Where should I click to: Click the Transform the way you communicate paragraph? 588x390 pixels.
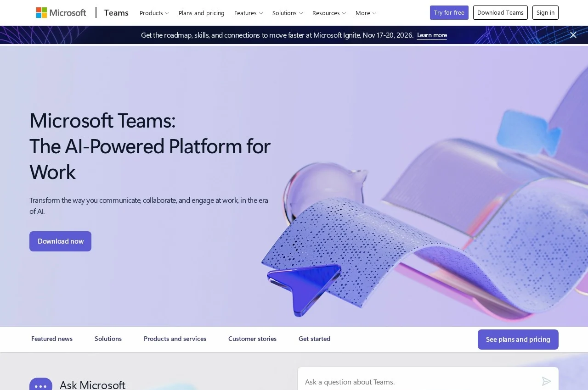(149, 206)
